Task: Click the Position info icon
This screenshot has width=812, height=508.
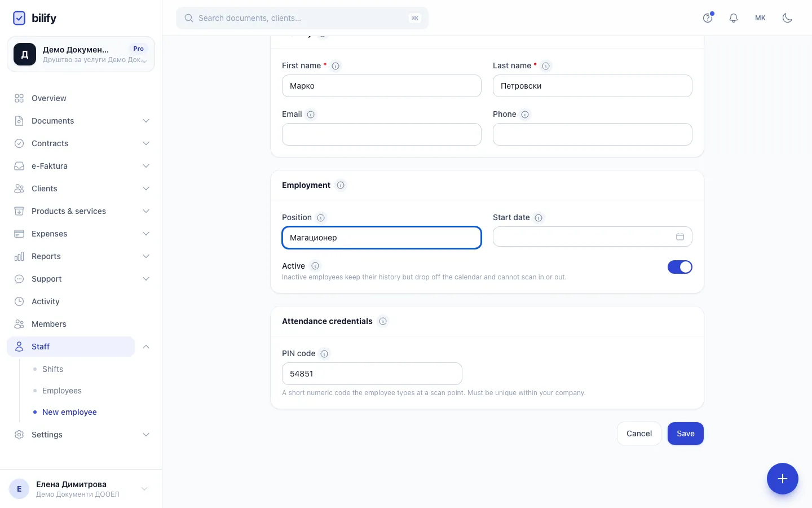Action: pos(321,218)
